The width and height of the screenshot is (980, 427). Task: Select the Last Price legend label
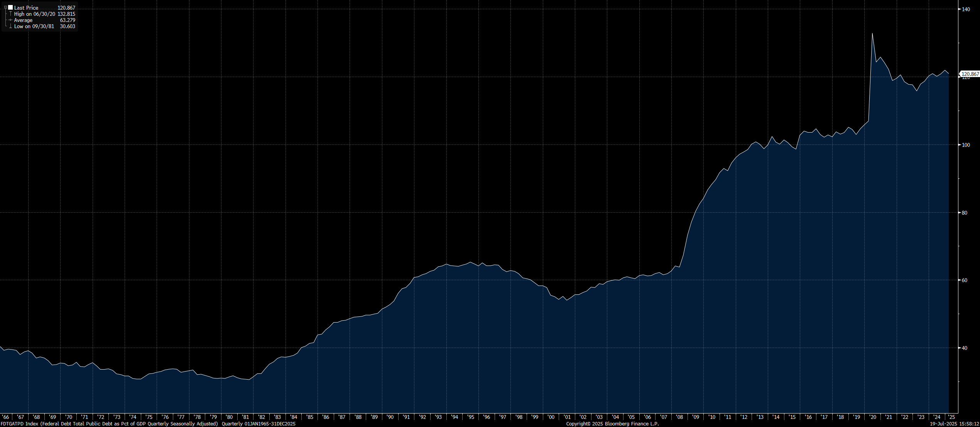26,8
